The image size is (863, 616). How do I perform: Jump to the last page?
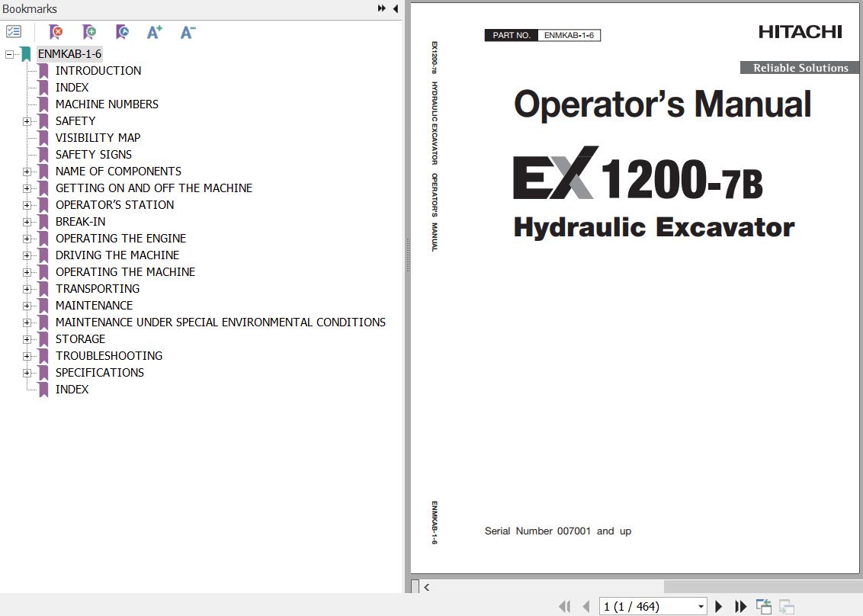tap(741, 607)
